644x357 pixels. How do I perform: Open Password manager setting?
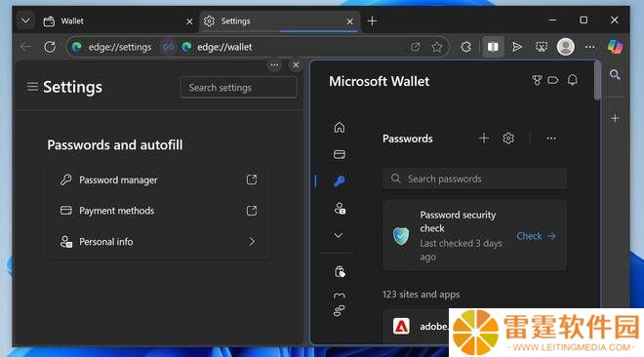coord(158,179)
